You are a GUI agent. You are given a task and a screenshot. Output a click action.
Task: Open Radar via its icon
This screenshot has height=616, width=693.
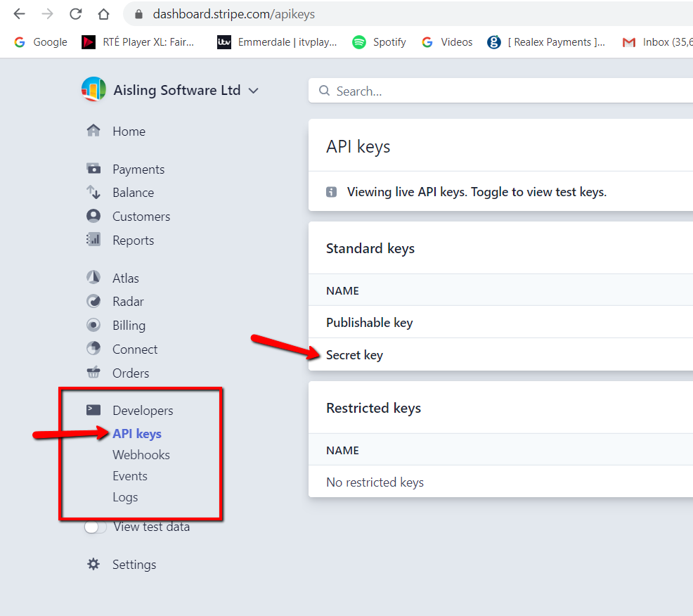93,301
